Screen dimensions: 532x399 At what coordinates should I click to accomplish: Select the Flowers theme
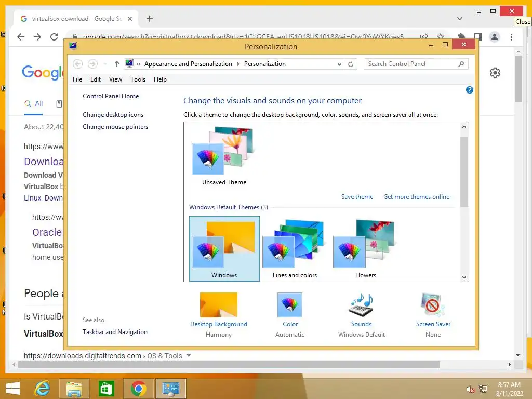365,249
